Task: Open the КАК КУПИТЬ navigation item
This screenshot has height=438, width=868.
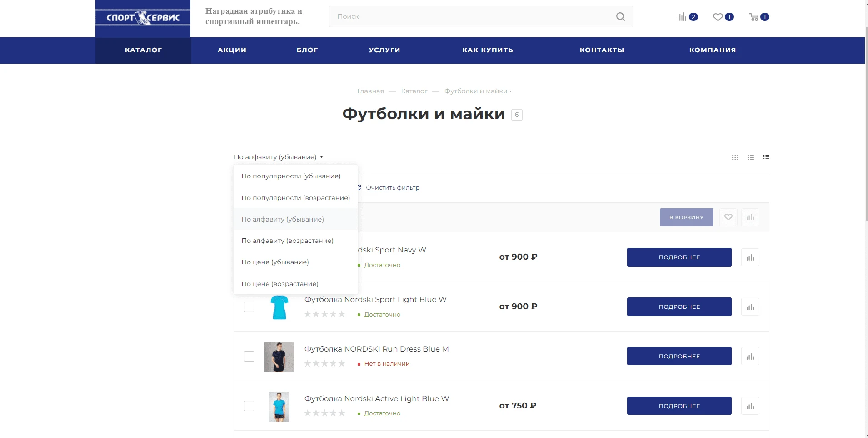Action: [x=488, y=50]
